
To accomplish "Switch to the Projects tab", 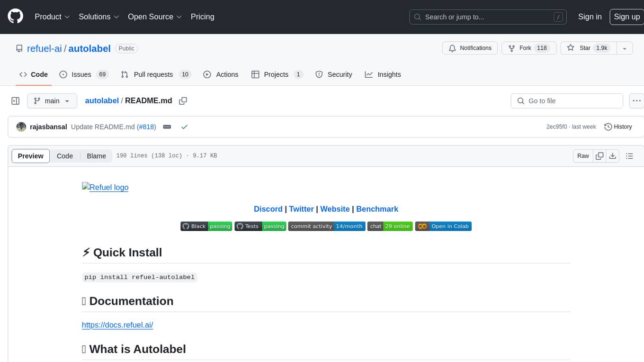I will pos(277,74).
